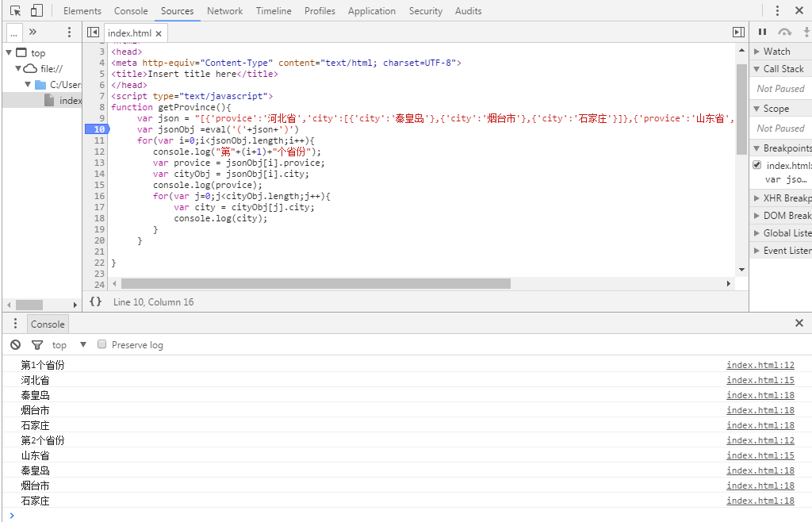Step over next function call
The height and width of the screenshot is (522, 812).
pyautogui.click(x=784, y=32)
